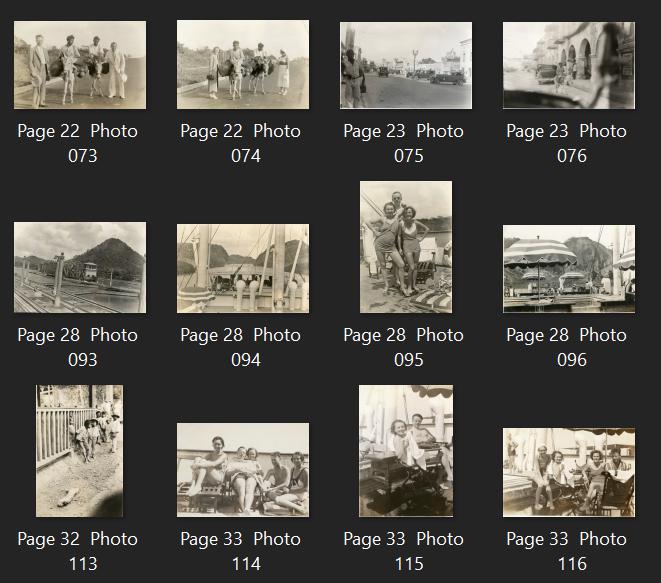The width and height of the screenshot is (661, 583).
Task: Open the Photo 074 thumbnail
Action: click(243, 65)
